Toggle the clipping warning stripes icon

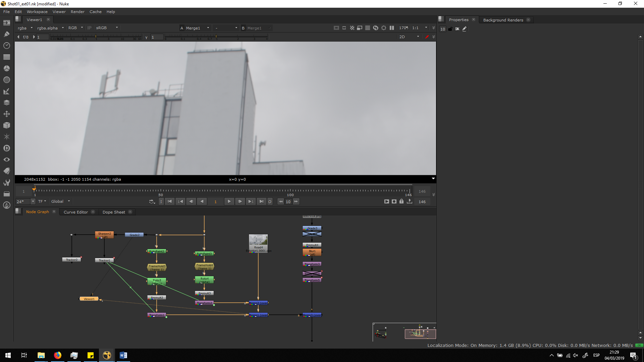[x=352, y=28]
